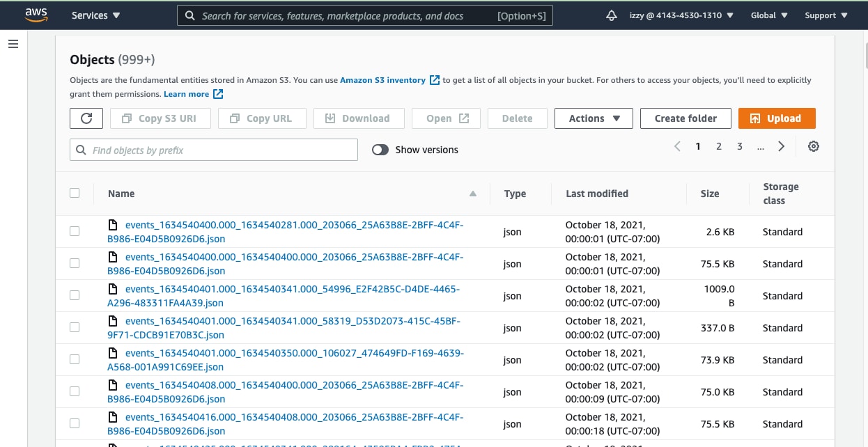Screen dimensions: 868x447
Task: Tick the select-all checkbox in table header
Action: tap(75, 193)
